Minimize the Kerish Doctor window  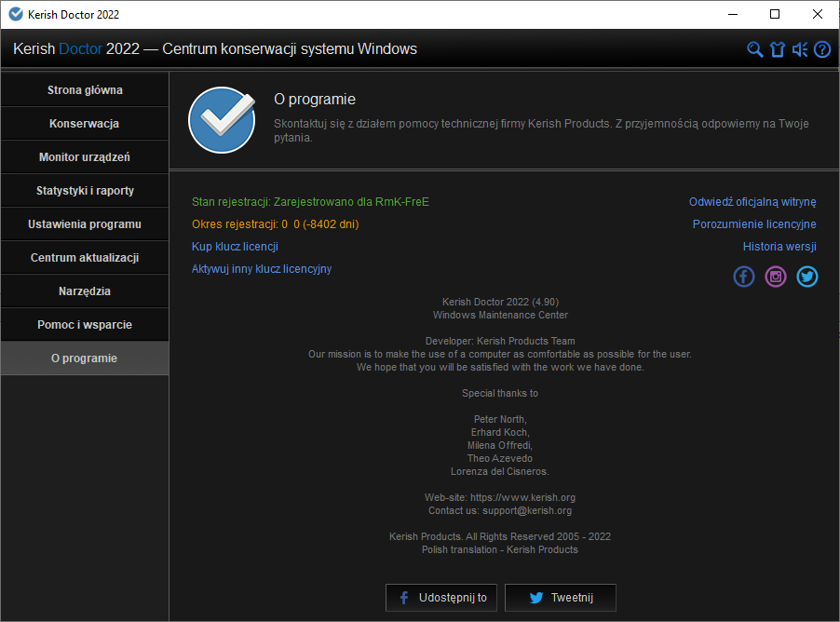coord(733,15)
